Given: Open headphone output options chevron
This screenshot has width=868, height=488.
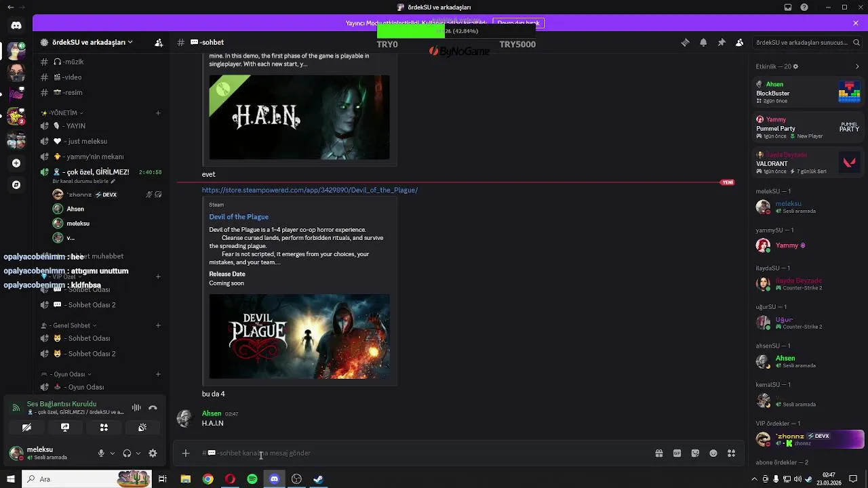Looking at the screenshot, I should pyautogui.click(x=138, y=453).
